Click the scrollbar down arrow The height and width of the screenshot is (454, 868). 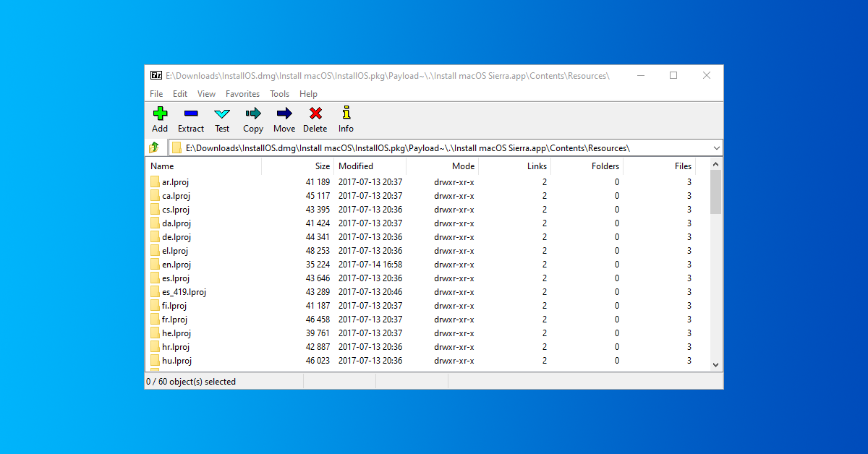pyautogui.click(x=715, y=365)
